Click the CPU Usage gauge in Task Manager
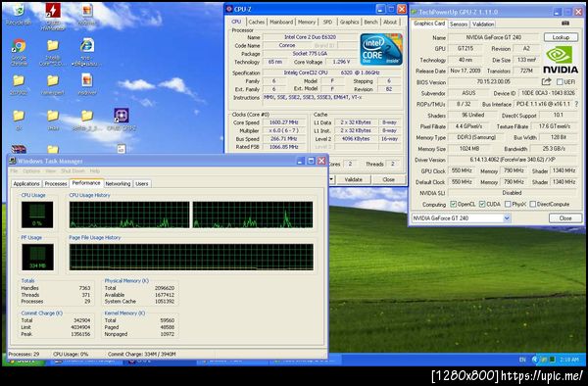588x386 pixels. (37, 215)
